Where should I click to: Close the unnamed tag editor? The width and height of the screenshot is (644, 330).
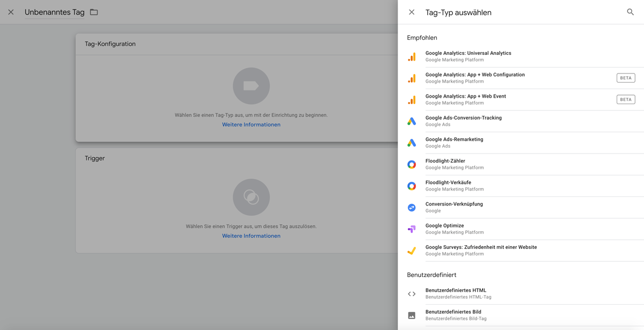click(x=11, y=12)
